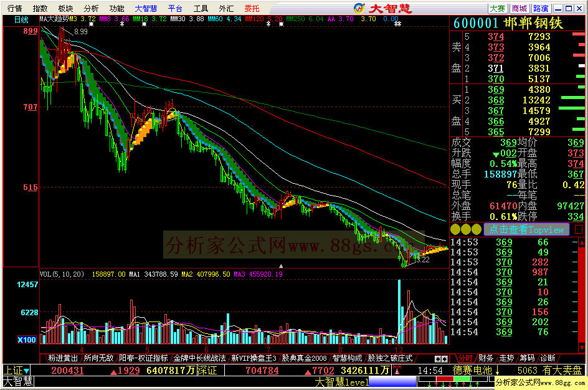Click the first yellow circle indicator

point(455,229)
